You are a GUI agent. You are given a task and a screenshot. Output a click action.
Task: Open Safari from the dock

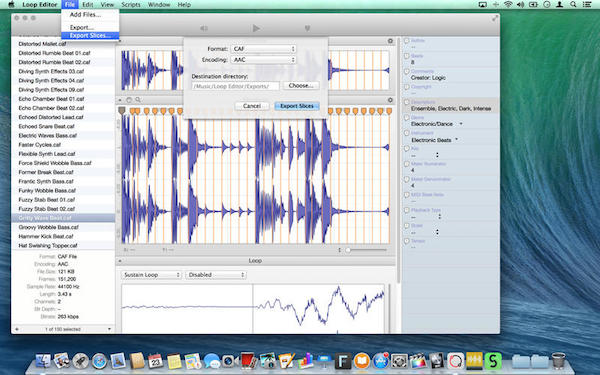pyautogui.click(x=99, y=361)
